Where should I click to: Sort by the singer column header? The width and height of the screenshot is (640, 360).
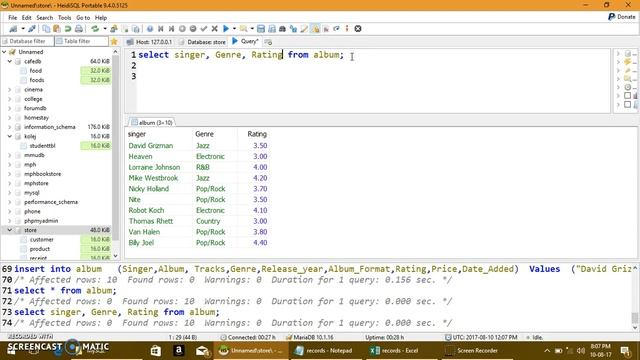point(159,134)
